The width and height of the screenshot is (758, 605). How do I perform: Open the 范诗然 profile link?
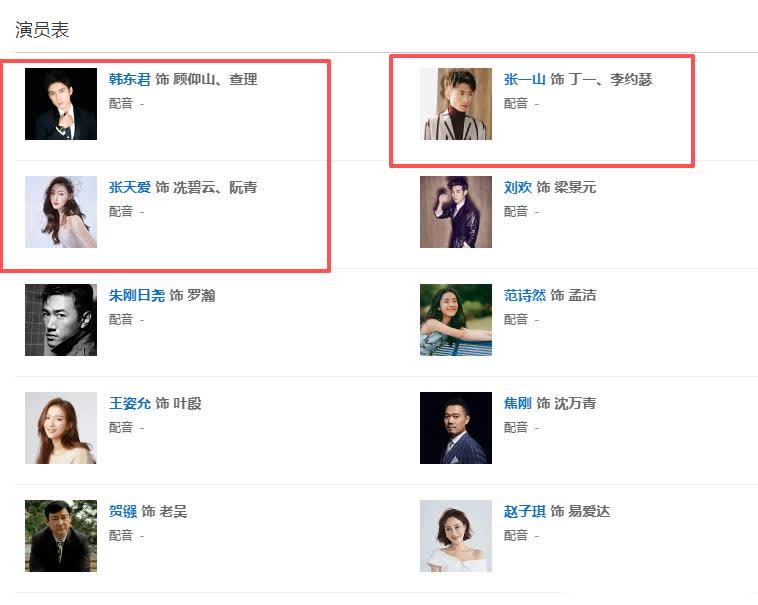[x=524, y=296]
